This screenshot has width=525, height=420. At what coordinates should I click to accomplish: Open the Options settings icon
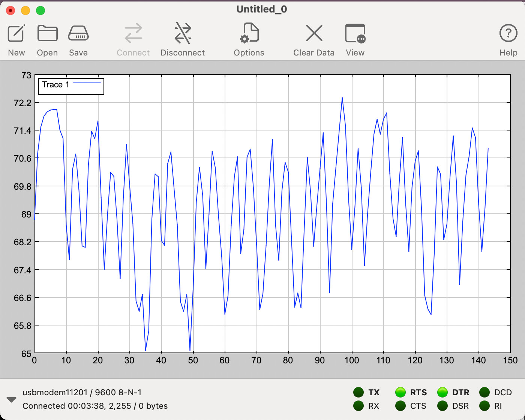pos(249,33)
